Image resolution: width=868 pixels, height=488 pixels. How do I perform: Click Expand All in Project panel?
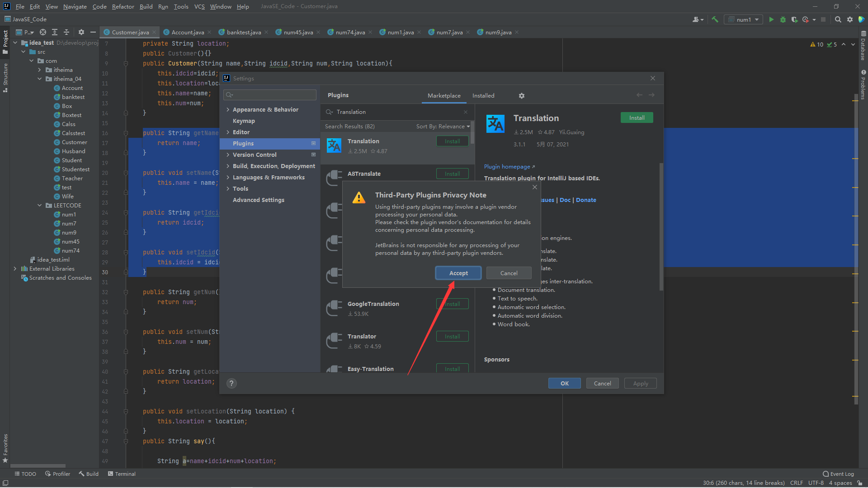point(55,32)
